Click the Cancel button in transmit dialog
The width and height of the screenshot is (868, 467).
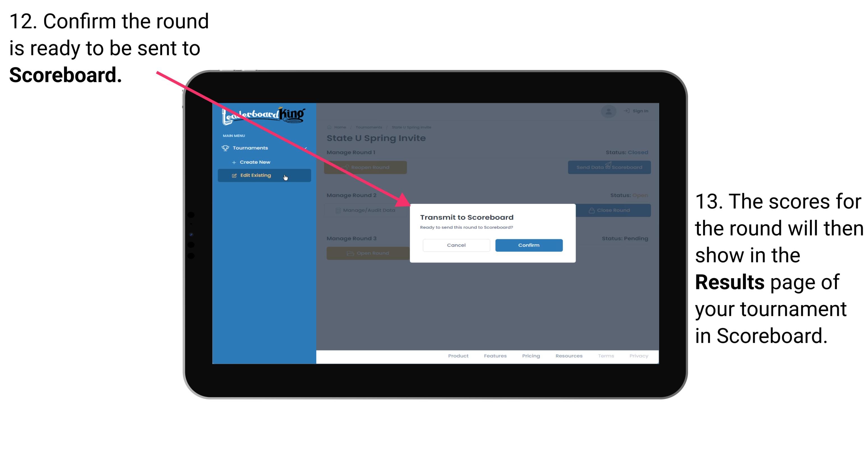456,245
